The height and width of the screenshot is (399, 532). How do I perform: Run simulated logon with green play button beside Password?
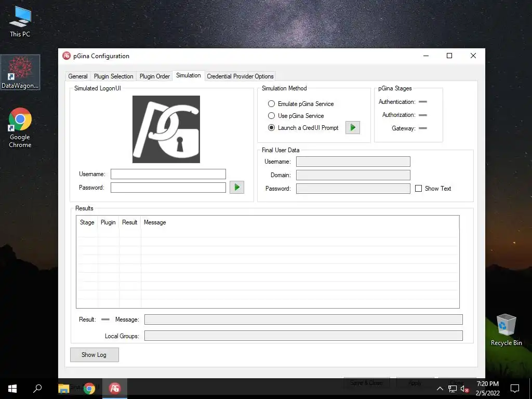click(x=237, y=187)
